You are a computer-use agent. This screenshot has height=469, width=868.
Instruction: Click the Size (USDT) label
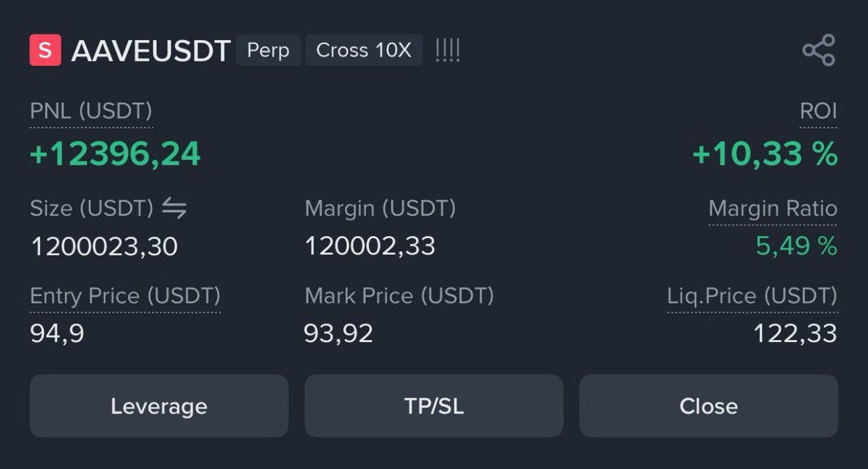click(91, 208)
